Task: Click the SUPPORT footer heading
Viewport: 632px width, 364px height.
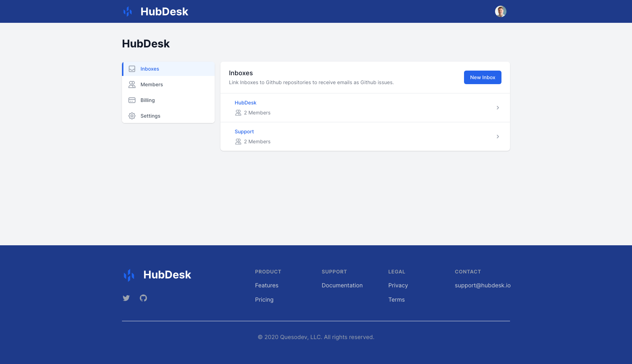Action: click(334, 272)
